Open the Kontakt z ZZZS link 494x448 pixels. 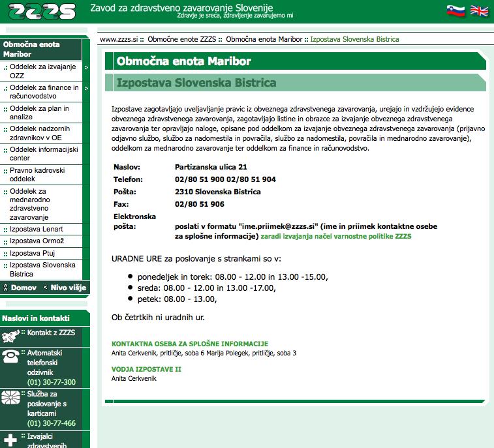[51, 333]
